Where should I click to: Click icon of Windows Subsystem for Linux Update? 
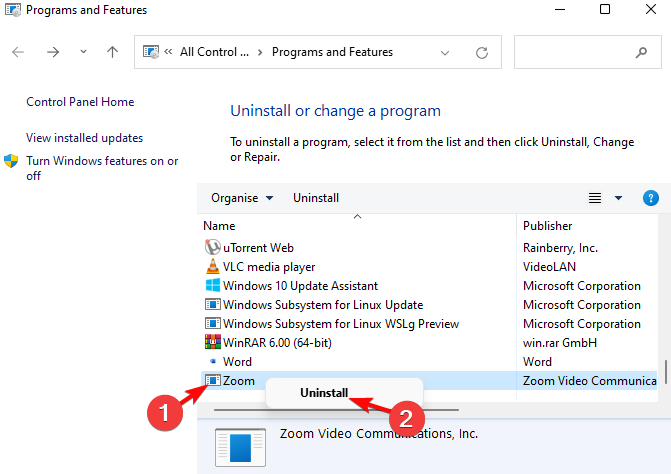click(x=213, y=304)
